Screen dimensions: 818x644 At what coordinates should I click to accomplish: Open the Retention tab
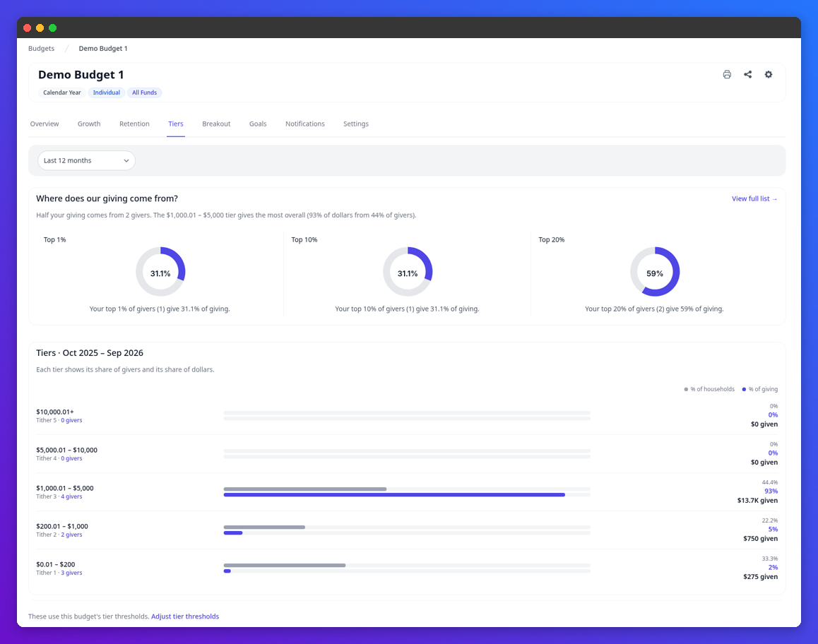[135, 124]
